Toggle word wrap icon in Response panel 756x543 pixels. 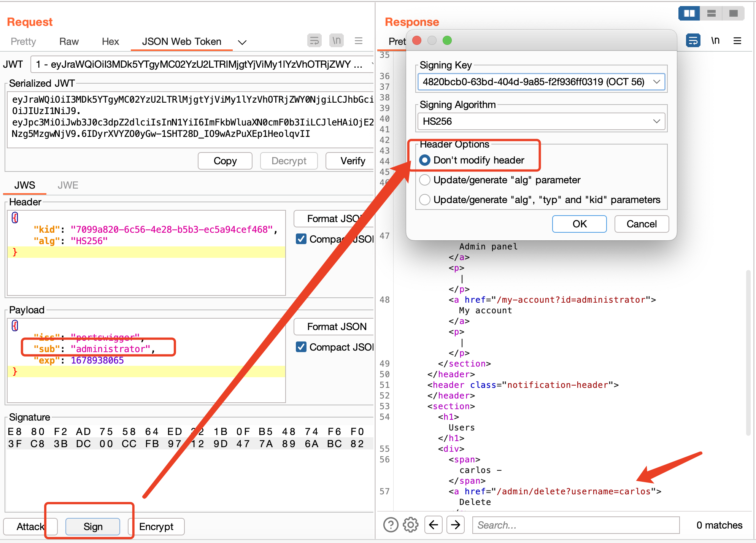point(693,41)
